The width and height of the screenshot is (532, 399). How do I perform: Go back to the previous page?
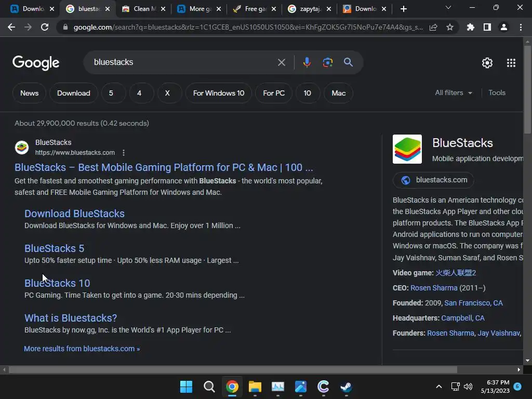pyautogui.click(x=11, y=27)
